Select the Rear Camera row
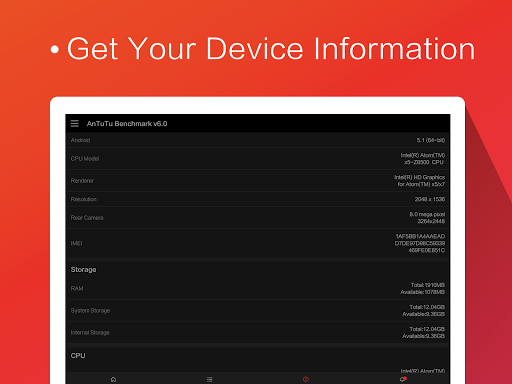 pyautogui.click(x=258, y=218)
